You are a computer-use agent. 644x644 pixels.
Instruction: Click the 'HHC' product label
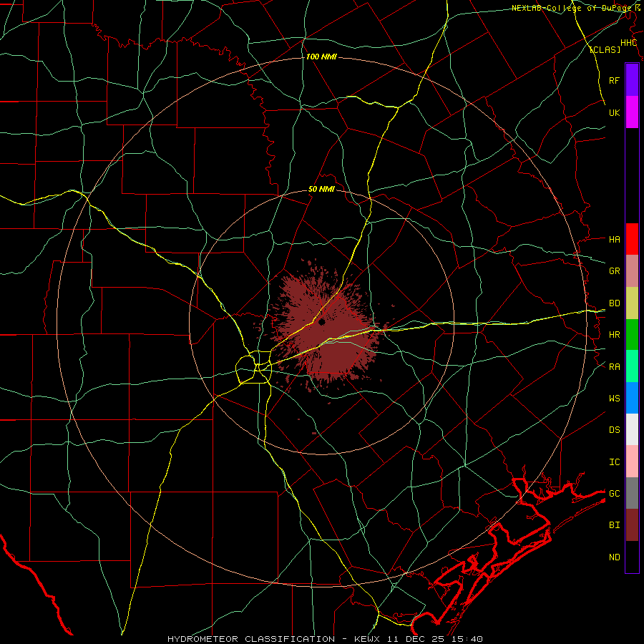coord(628,43)
